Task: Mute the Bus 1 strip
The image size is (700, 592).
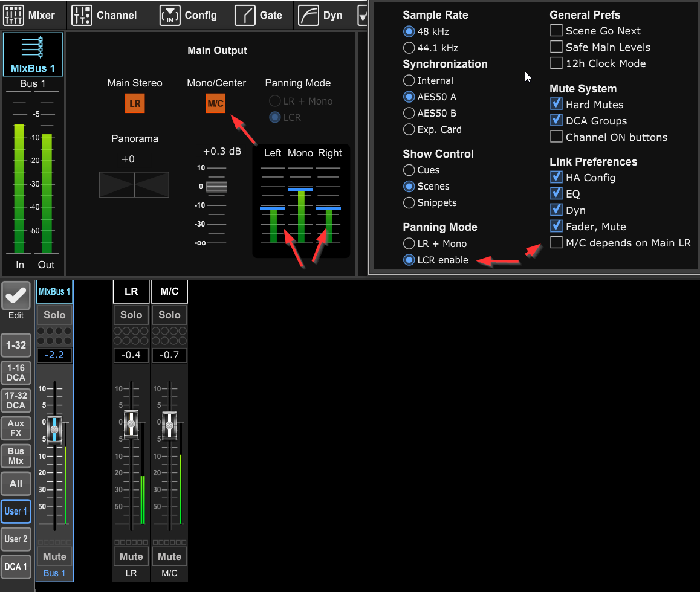Action: click(x=54, y=557)
